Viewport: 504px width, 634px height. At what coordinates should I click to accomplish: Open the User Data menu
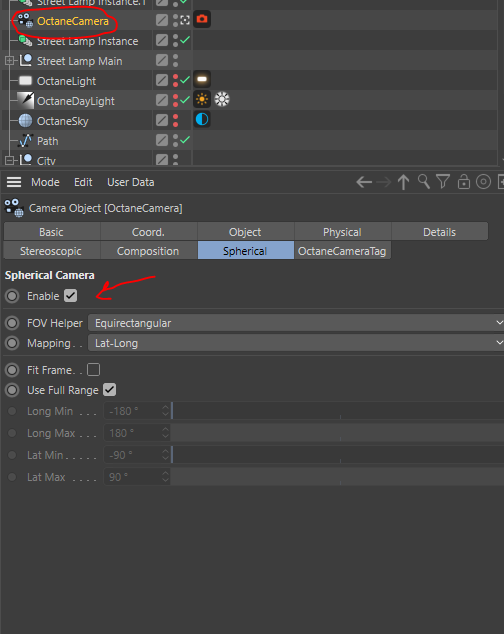(x=131, y=182)
